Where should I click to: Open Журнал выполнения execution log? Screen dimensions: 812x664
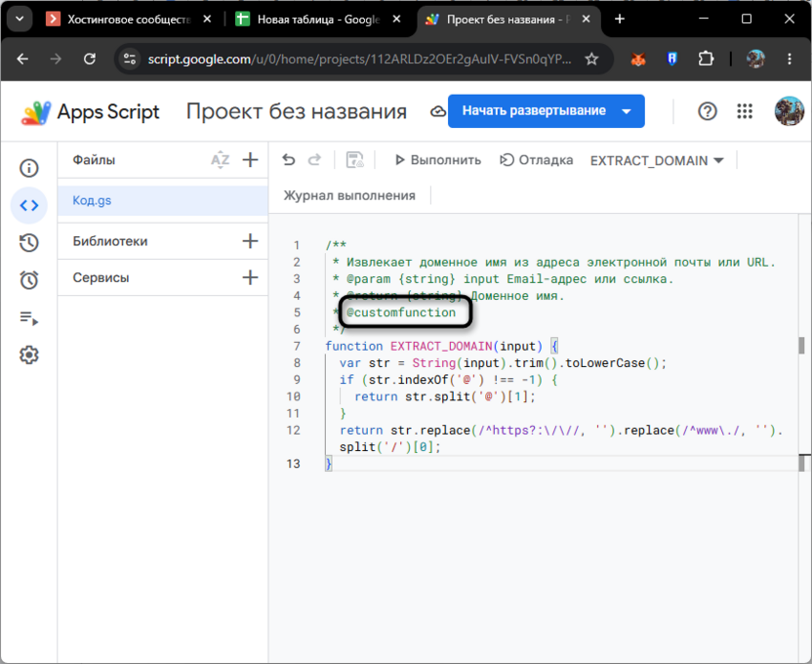pos(349,195)
